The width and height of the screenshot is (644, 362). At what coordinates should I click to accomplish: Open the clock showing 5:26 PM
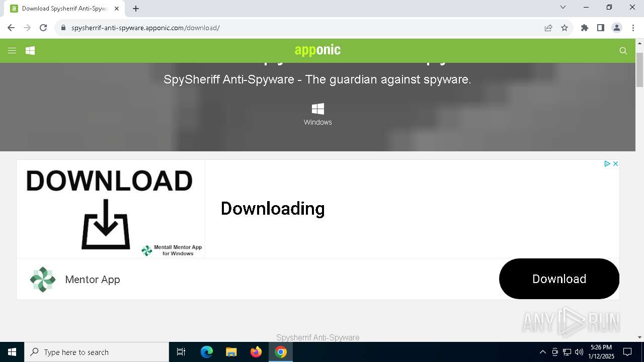(601, 352)
